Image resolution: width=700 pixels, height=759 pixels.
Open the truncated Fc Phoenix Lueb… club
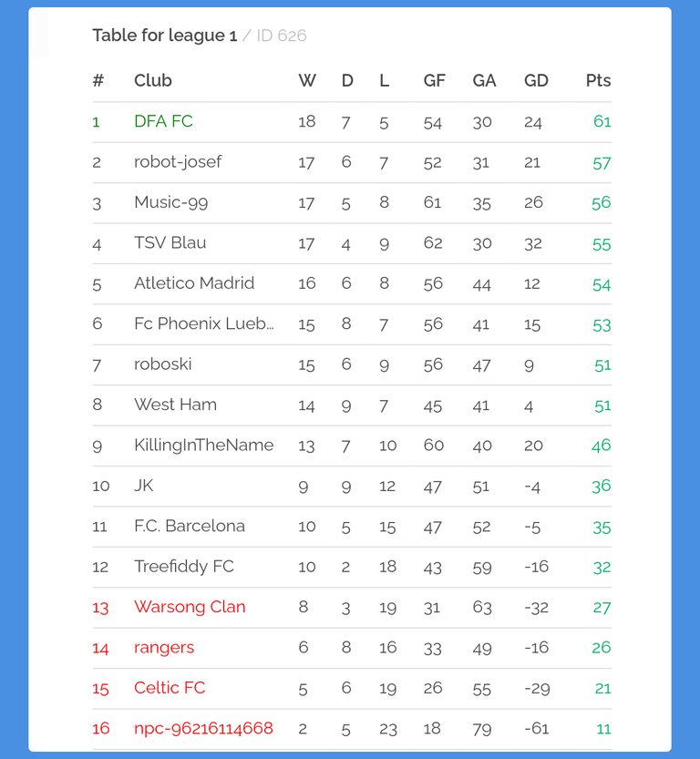(204, 323)
